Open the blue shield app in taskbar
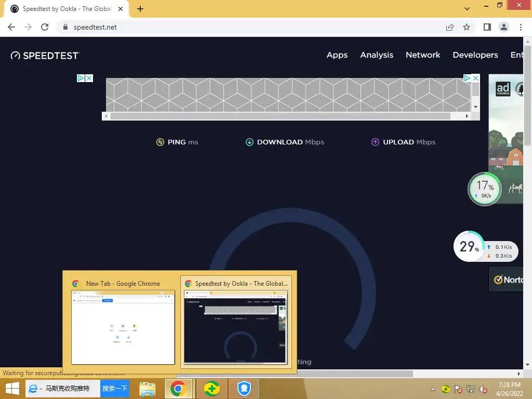 pyautogui.click(x=244, y=389)
